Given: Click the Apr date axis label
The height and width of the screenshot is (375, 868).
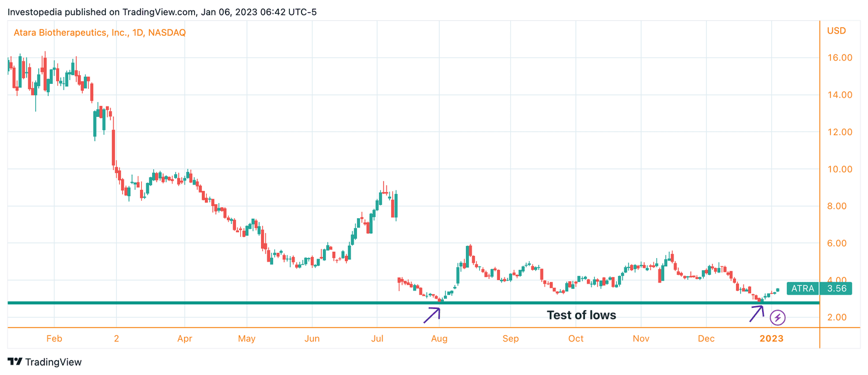Looking at the screenshot, I should point(185,339).
